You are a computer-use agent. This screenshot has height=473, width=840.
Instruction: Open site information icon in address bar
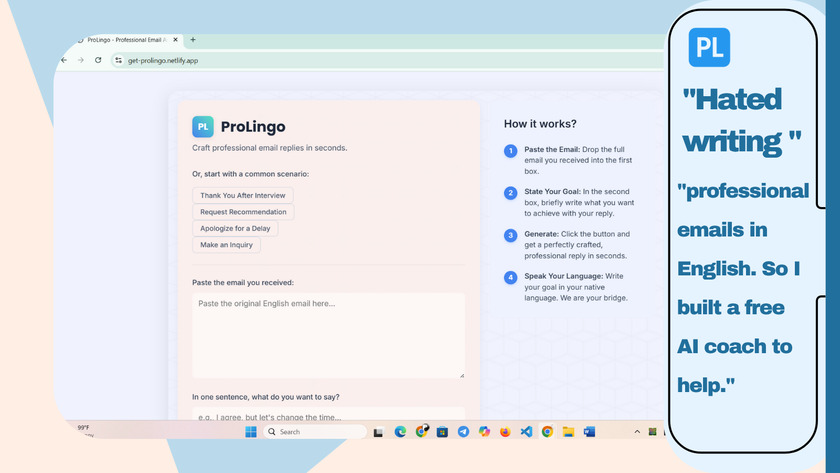tap(118, 61)
